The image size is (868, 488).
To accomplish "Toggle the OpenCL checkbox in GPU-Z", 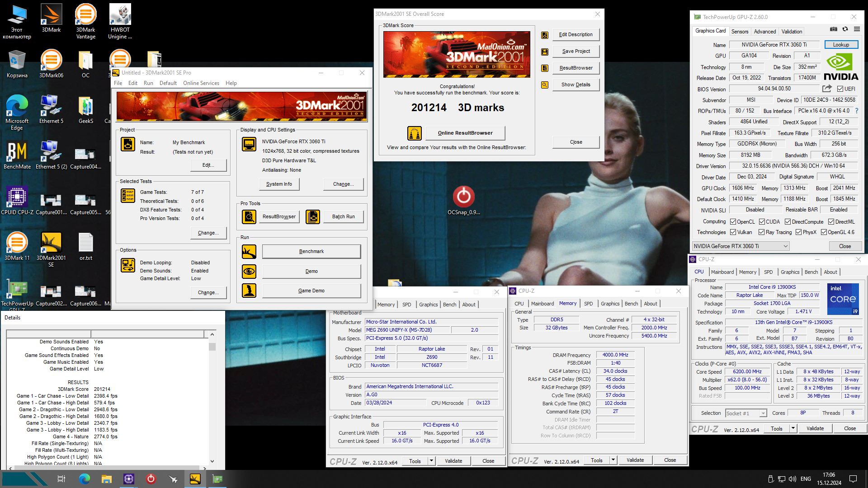I will point(733,222).
